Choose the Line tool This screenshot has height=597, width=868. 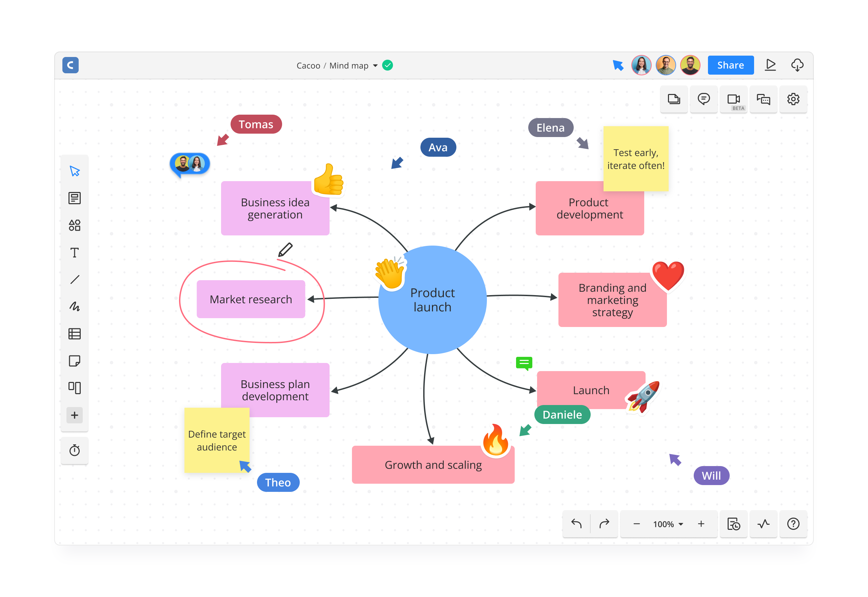(x=74, y=280)
